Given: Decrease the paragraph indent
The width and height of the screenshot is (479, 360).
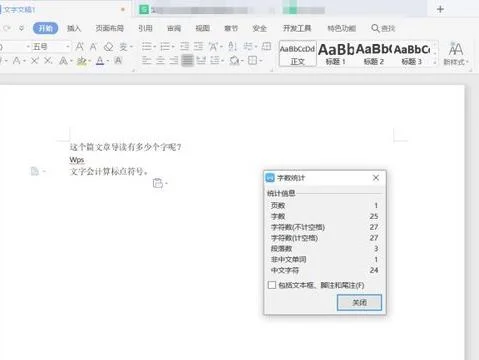Looking at the screenshot, I should [184, 46].
